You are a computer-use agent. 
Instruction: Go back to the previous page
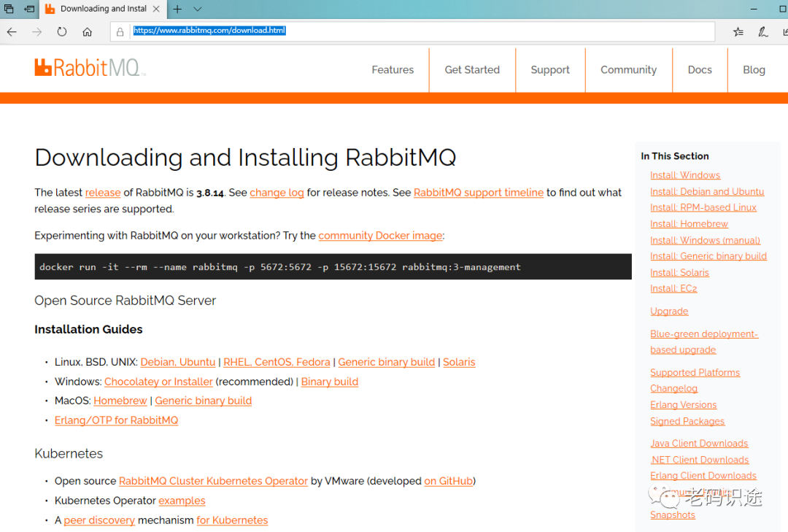12,31
